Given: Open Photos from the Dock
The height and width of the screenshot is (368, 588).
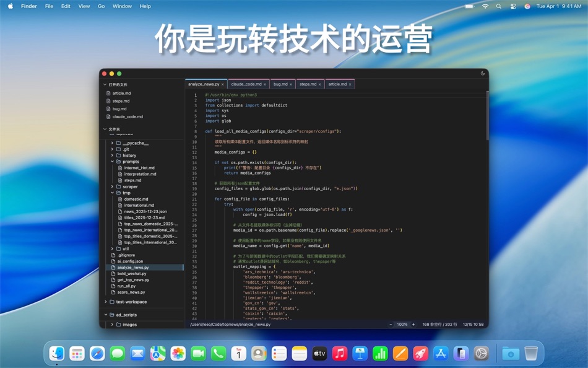Looking at the screenshot, I should [178, 353].
